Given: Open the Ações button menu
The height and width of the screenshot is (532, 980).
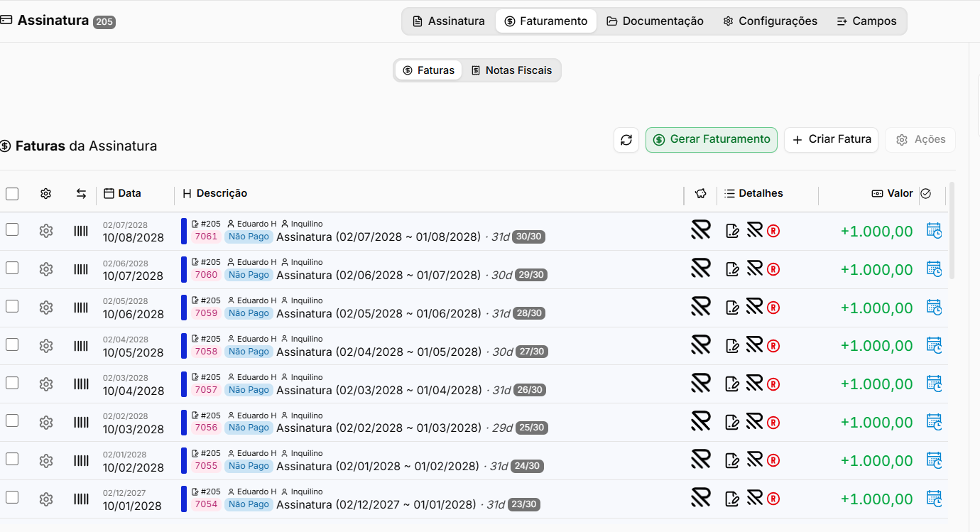Looking at the screenshot, I should 920,140.
